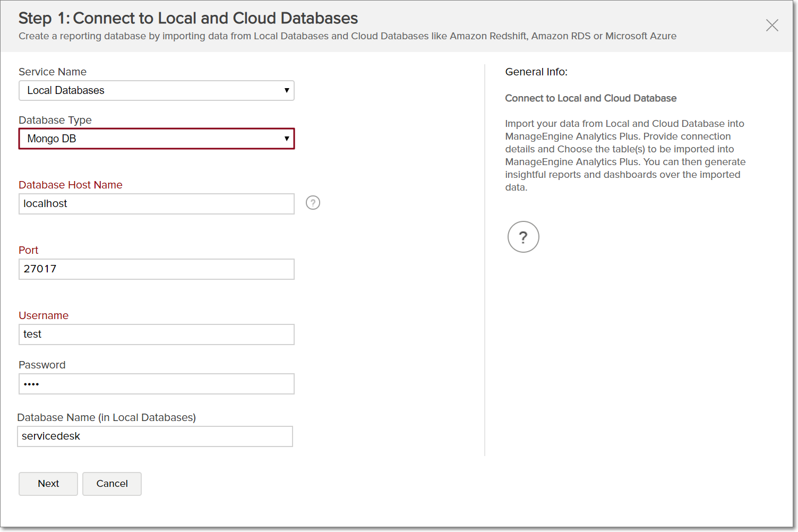Select the Database Name field containing servicedesk
798x532 pixels.
pyautogui.click(x=155, y=436)
